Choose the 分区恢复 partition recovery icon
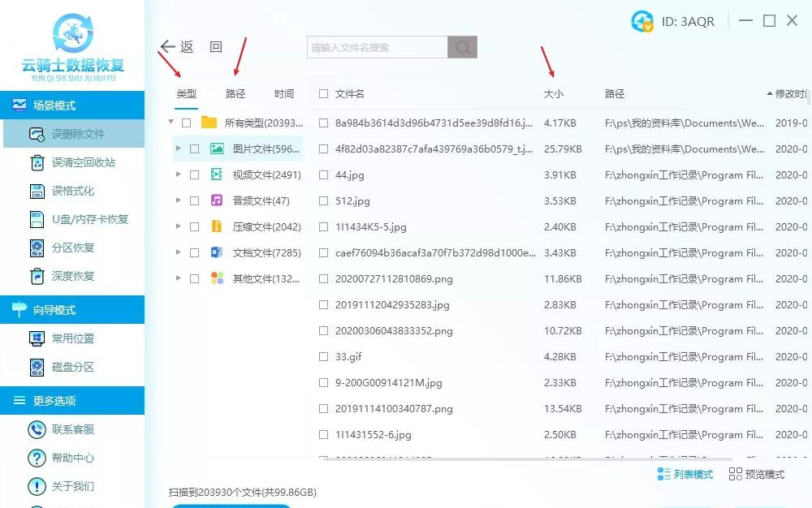 click(37, 248)
